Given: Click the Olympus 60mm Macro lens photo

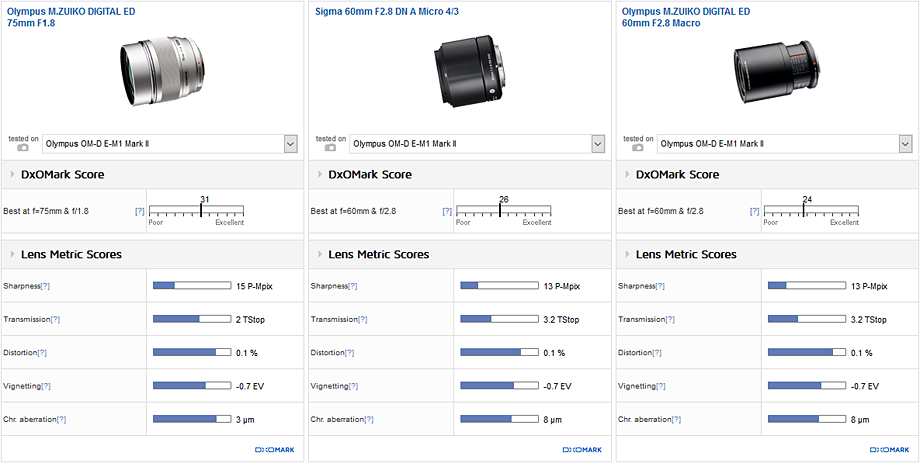Looking at the screenshot, I should coord(779,71).
